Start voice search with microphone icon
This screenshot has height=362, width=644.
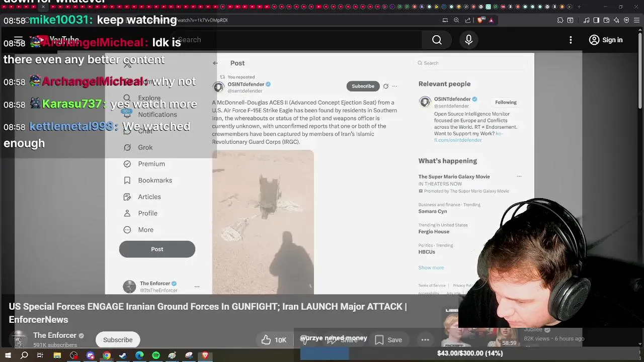click(468, 40)
